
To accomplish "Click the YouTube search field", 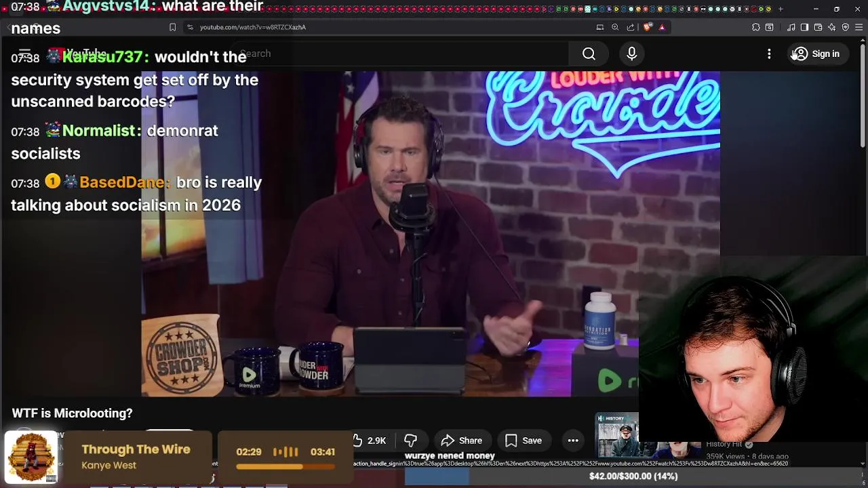I will click(400, 54).
